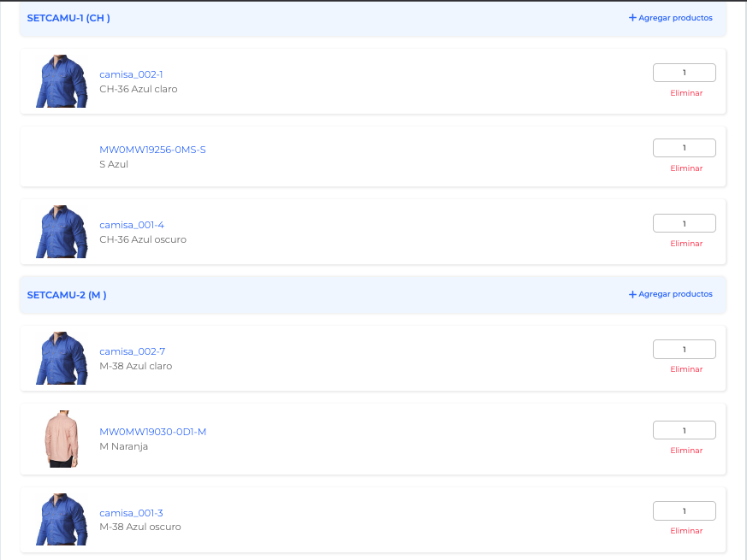Image resolution: width=747 pixels, height=560 pixels.
Task: Click the SETCAMU-2 (M) heading
Action: 67,295
